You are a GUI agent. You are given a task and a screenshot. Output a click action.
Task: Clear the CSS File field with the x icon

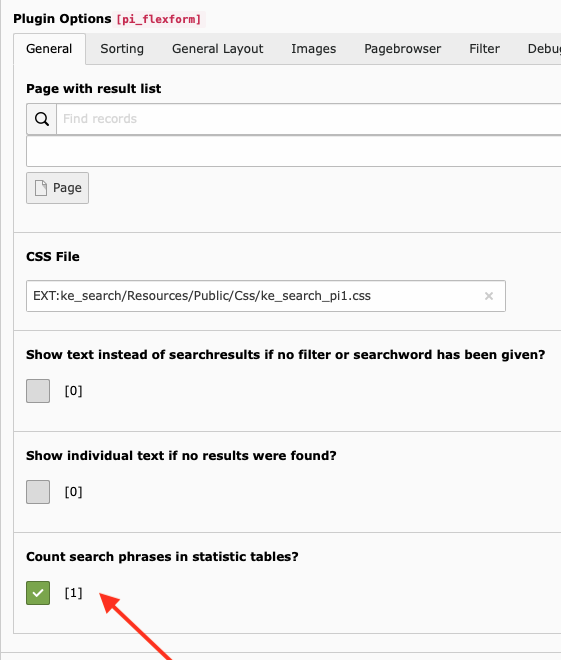[489, 296]
